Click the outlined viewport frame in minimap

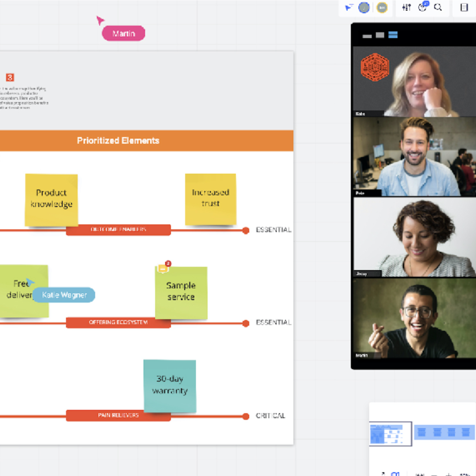(x=390, y=434)
